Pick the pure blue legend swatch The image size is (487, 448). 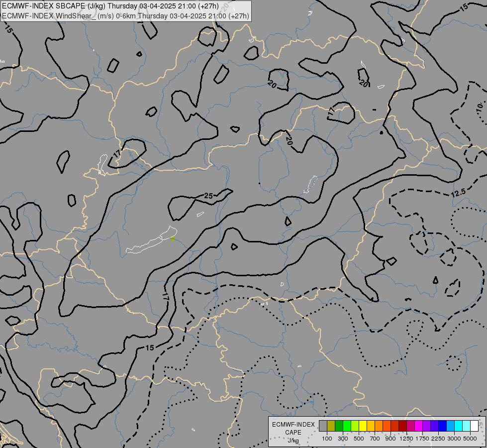point(443,426)
